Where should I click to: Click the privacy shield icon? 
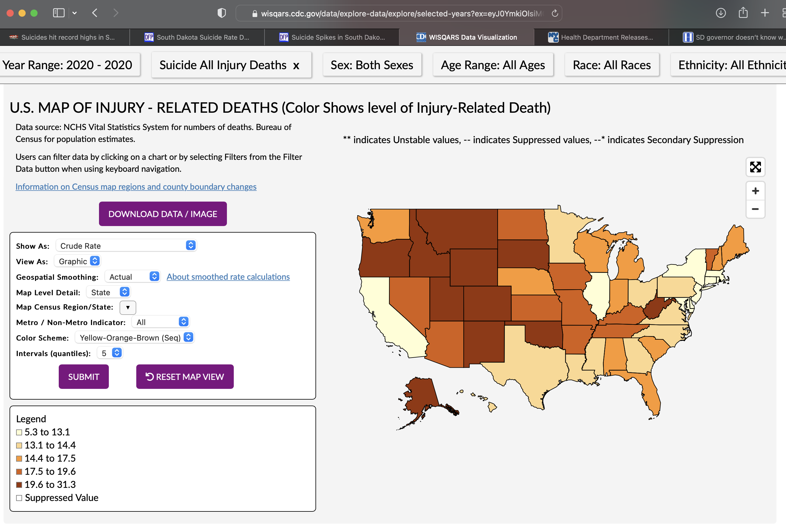(222, 13)
